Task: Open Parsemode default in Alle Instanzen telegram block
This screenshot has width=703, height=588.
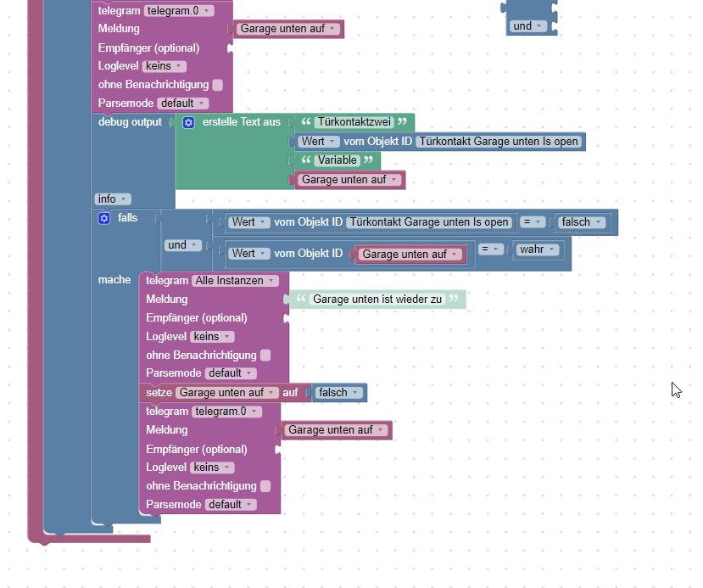Action: [x=231, y=373]
